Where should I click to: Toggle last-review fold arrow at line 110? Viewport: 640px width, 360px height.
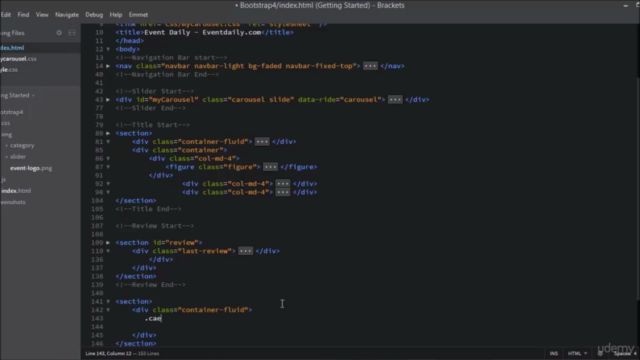(108, 251)
